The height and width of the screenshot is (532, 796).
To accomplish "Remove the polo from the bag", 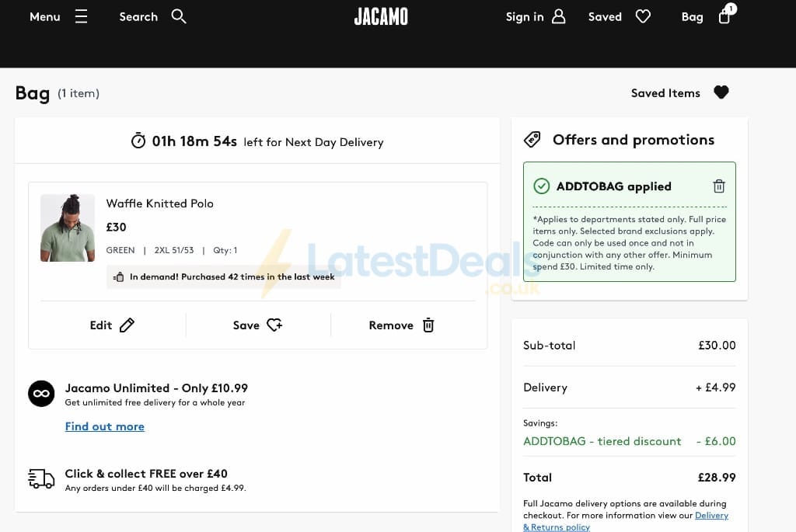I will tap(401, 325).
